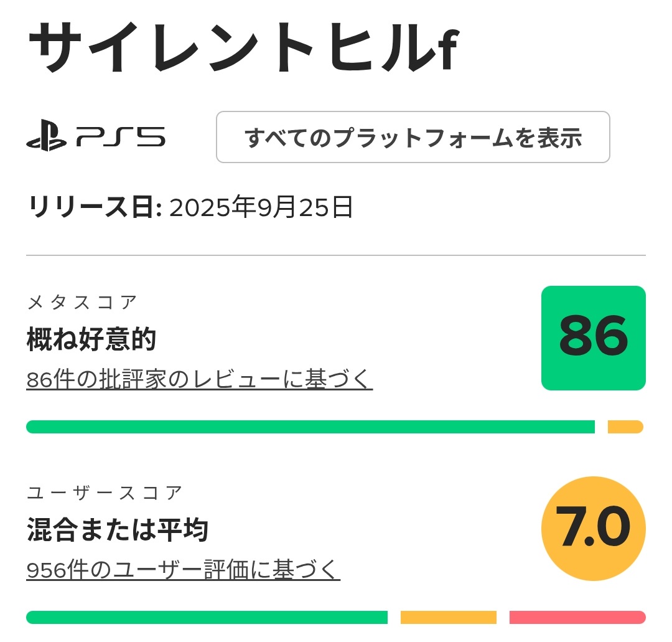Select the yellow segment of Metascore bar
Screen dimensions: 672x642
pyautogui.click(x=625, y=427)
